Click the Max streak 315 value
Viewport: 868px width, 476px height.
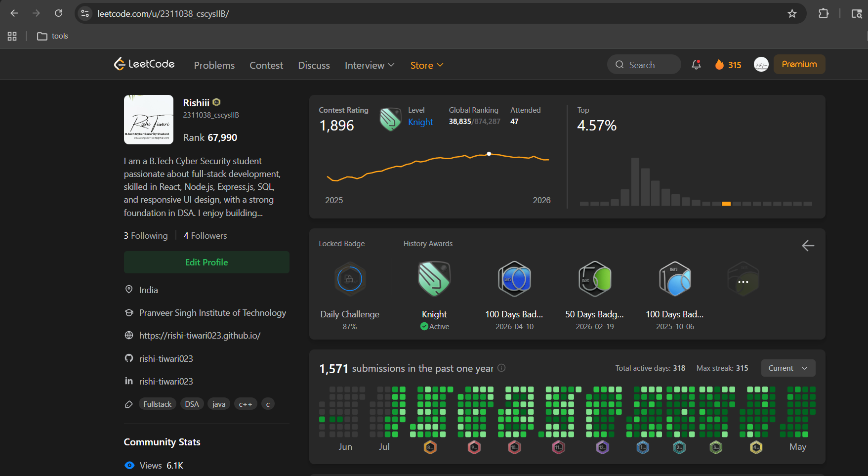pyautogui.click(x=742, y=368)
